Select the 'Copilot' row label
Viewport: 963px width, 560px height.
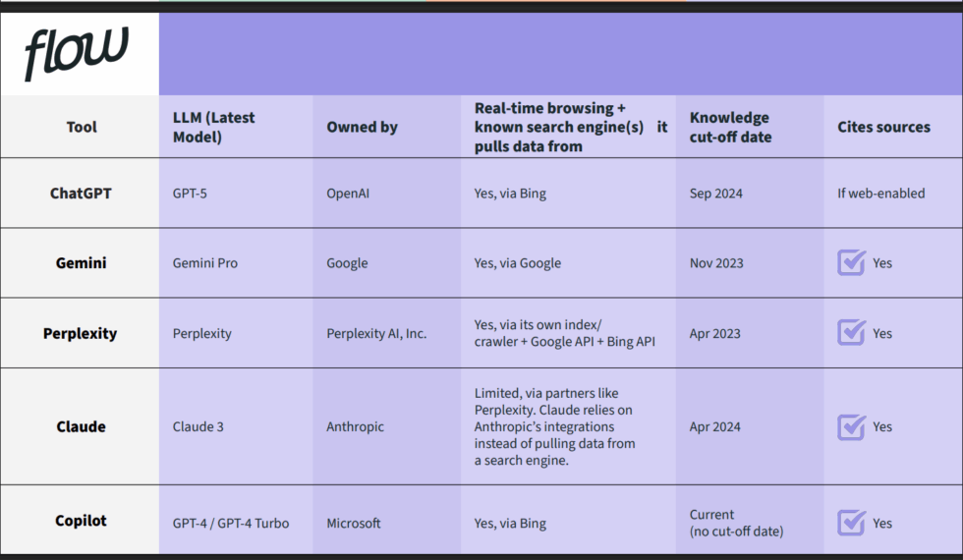81,521
